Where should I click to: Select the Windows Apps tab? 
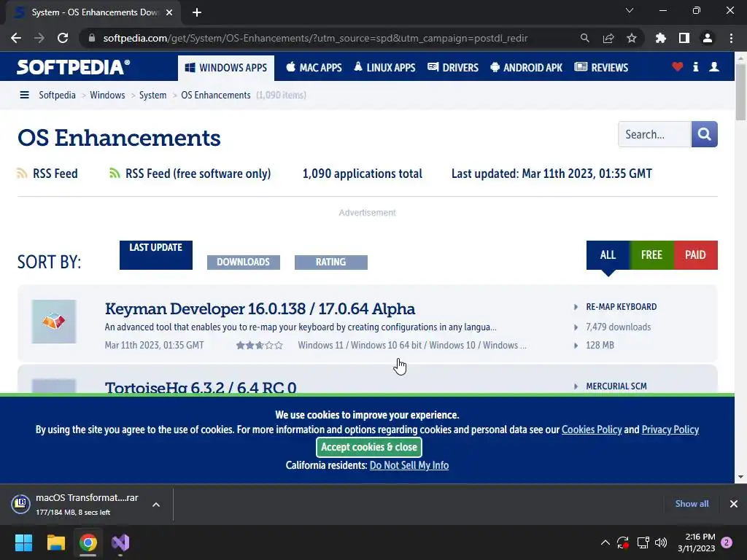pos(226,68)
